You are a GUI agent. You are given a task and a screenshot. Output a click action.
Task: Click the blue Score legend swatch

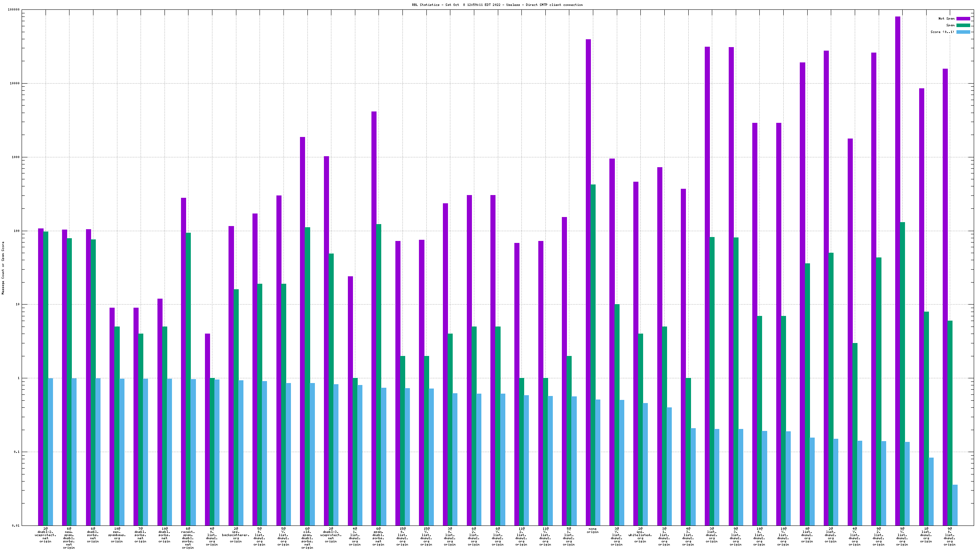963,32
